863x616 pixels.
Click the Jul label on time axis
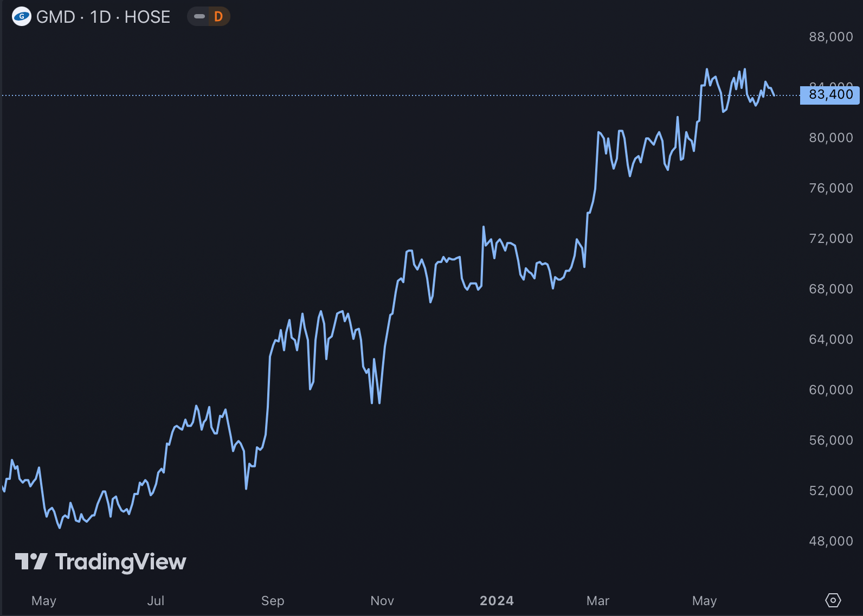coord(156,601)
